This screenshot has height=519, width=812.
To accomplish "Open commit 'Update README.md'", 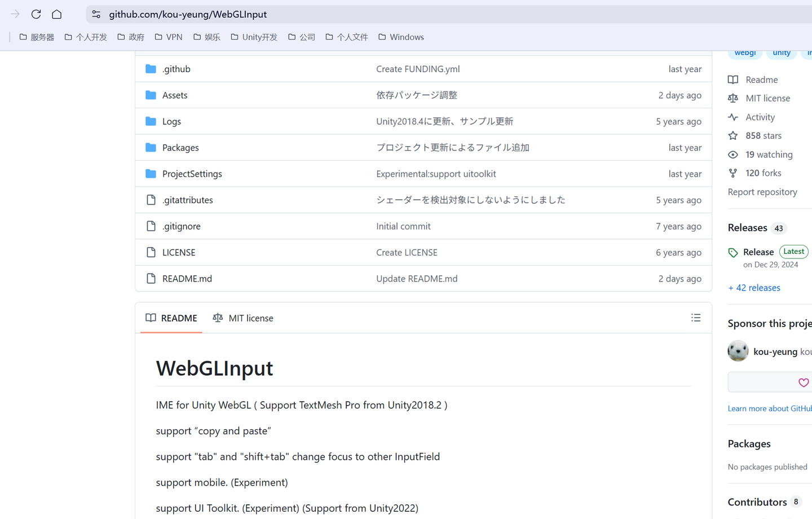I will [x=417, y=279].
